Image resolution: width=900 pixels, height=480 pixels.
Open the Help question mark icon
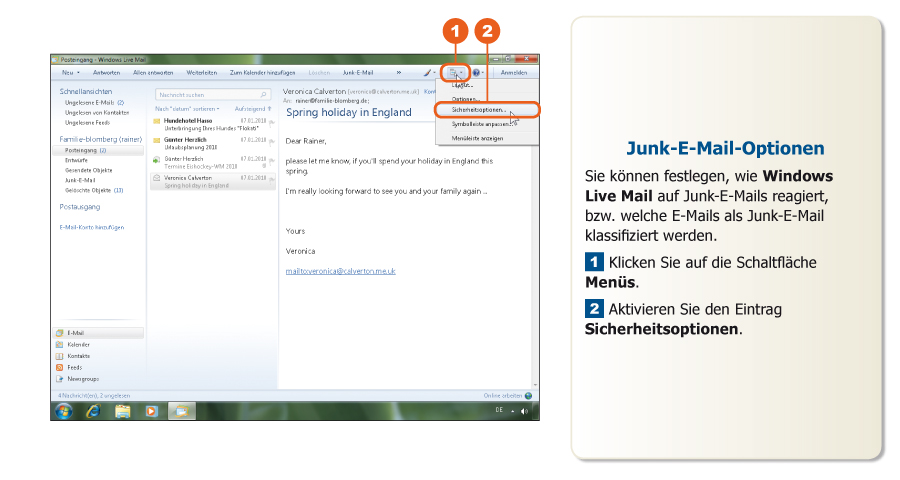(x=478, y=73)
